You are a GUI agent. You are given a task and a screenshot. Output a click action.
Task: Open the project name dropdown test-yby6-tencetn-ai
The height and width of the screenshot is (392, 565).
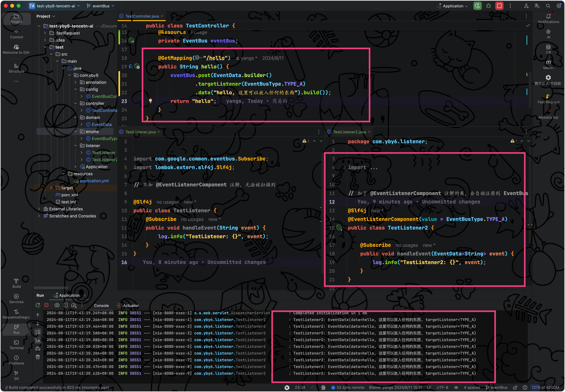[x=55, y=6]
